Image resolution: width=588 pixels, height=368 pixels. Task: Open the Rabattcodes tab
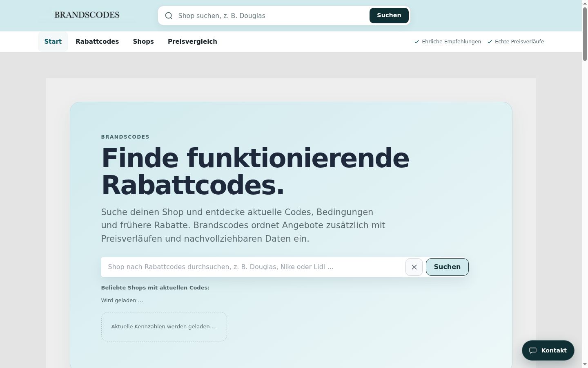pos(97,42)
